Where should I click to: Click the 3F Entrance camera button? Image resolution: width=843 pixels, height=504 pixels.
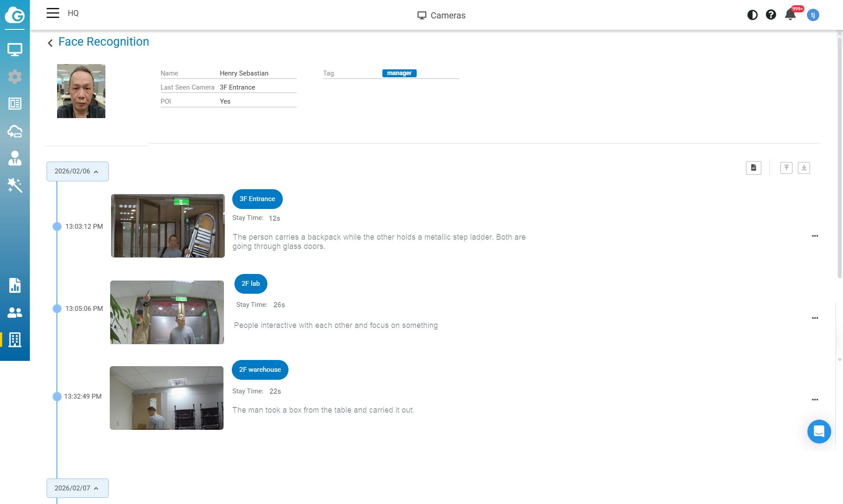[257, 199]
